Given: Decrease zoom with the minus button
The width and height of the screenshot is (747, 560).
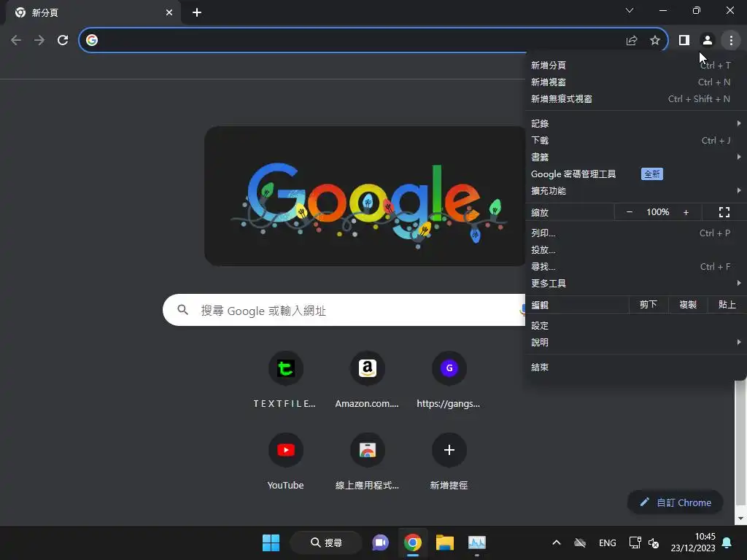Looking at the screenshot, I should pos(630,212).
